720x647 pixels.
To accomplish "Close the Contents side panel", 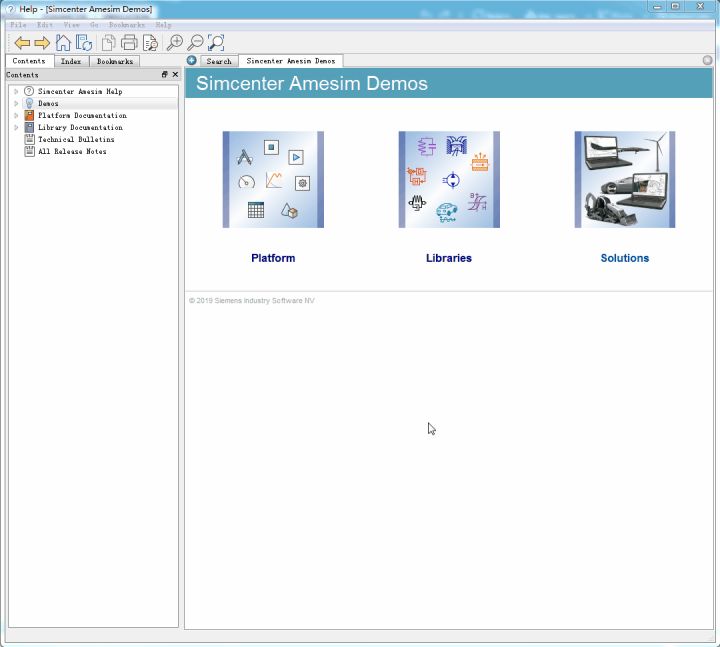I will (175, 74).
